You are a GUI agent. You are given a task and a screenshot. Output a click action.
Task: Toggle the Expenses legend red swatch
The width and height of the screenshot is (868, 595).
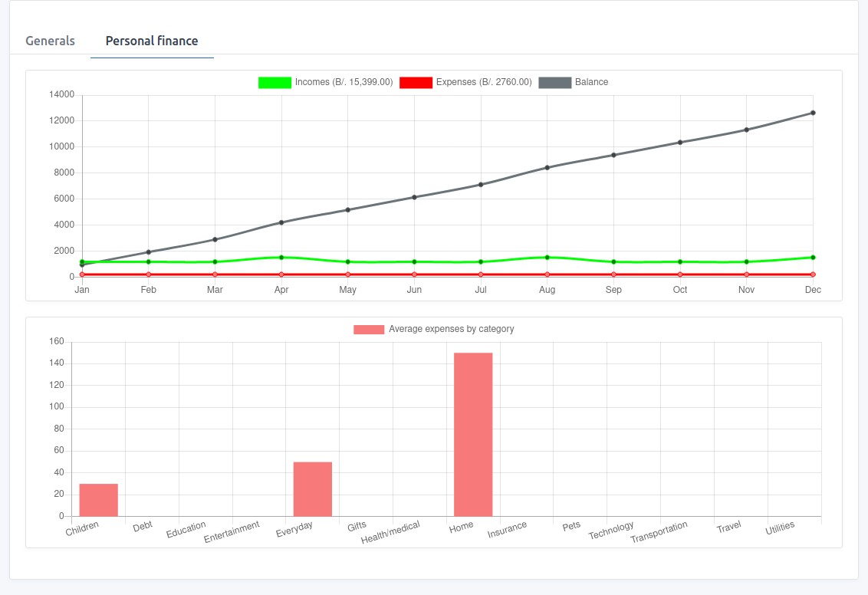(416, 83)
